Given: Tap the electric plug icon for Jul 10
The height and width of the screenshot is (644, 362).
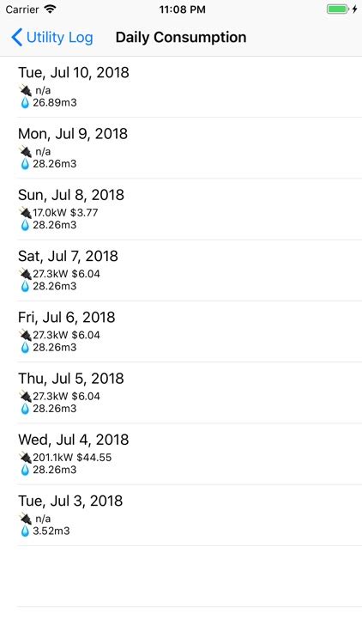Looking at the screenshot, I should (25, 90).
